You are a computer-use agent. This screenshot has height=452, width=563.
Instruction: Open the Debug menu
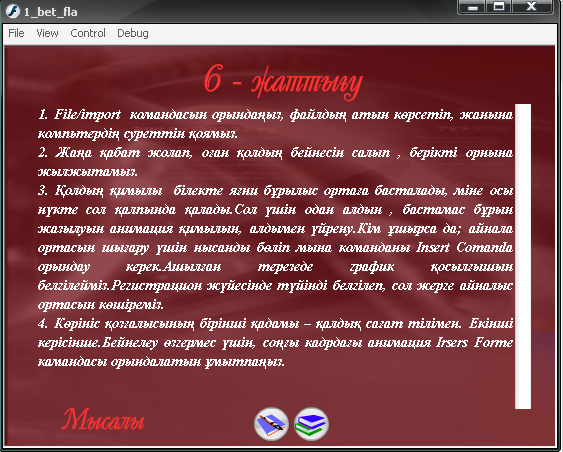pos(132,33)
